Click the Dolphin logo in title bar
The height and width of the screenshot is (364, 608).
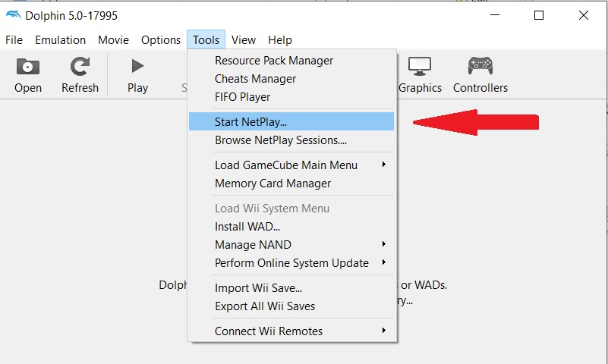coord(14,15)
